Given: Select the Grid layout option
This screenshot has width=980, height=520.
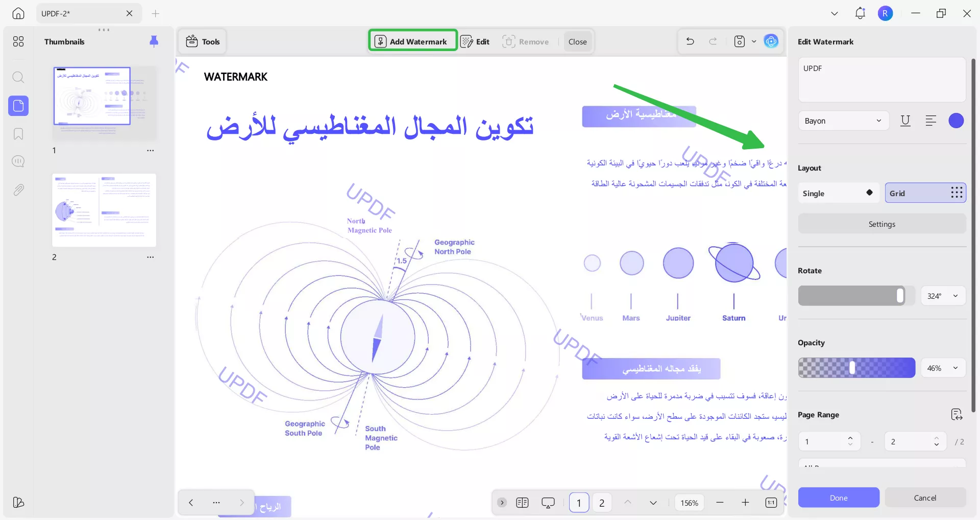Looking at the screenshot, I should point(925,193).
